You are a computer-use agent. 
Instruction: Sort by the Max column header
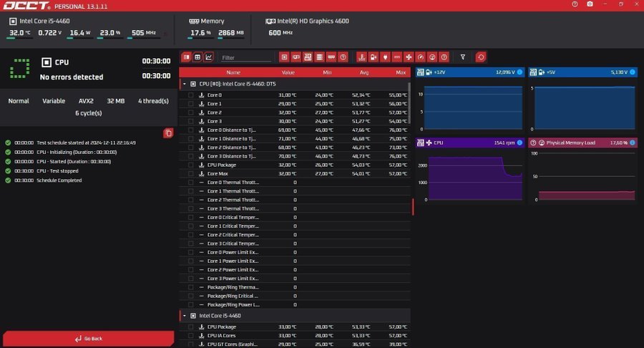400,72
